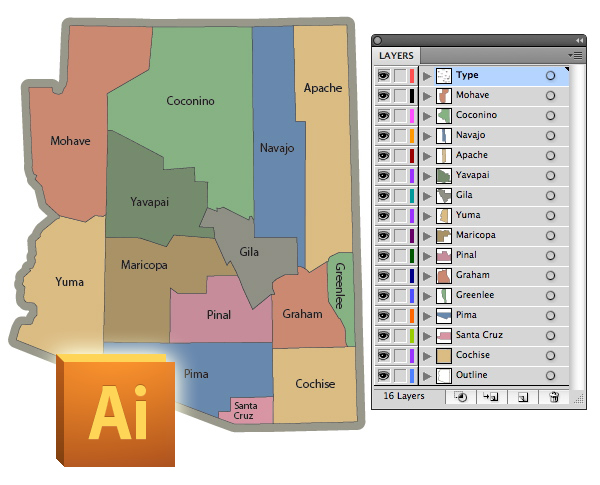Toggle lock box on Cochise layer
Viewport: 600px width, 485px height.
(400, 356)
